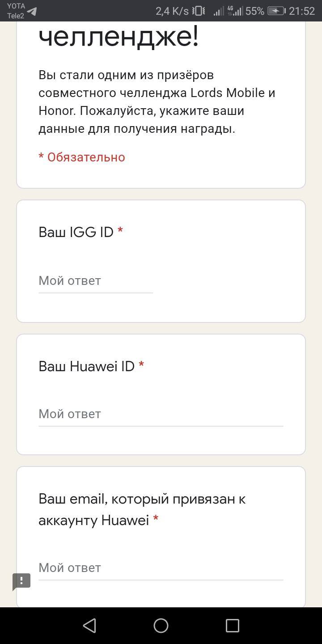This screenshot has width=322, height=644.
Task: Tap the YOTA Tele2 carrier label
Action: click(x=16, y=11)
